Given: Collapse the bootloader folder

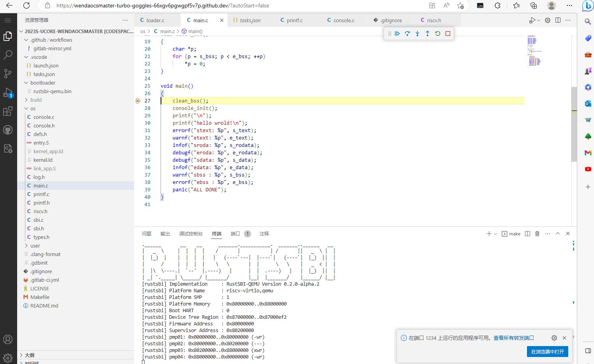Looking at the screenshot, I should tap(26, 83).
